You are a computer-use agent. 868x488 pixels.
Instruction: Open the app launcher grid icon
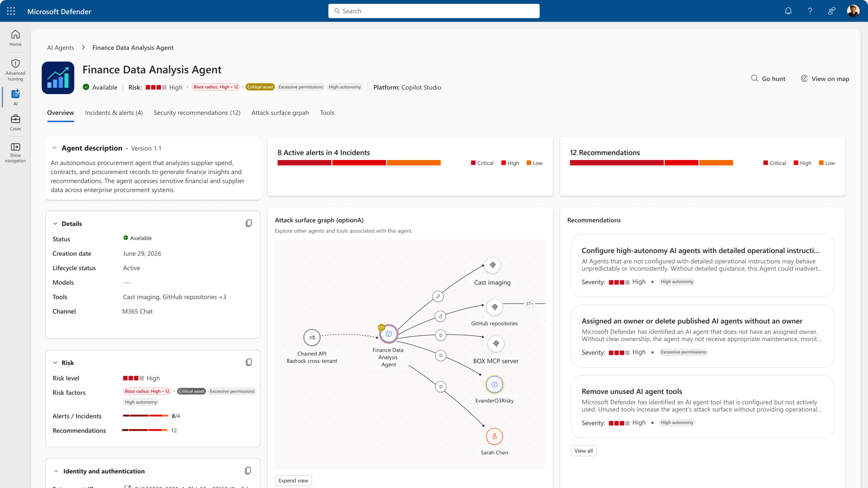tap(11, 11)
